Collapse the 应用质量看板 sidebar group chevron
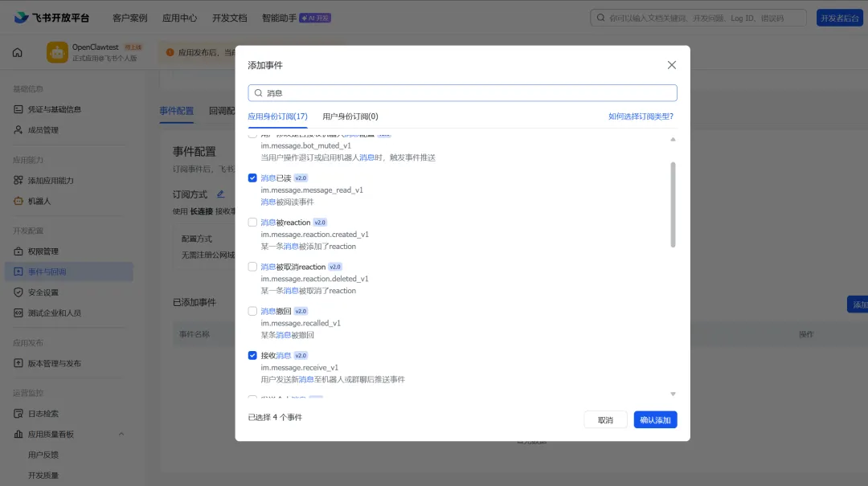The image size is (868, 486). 121,435
